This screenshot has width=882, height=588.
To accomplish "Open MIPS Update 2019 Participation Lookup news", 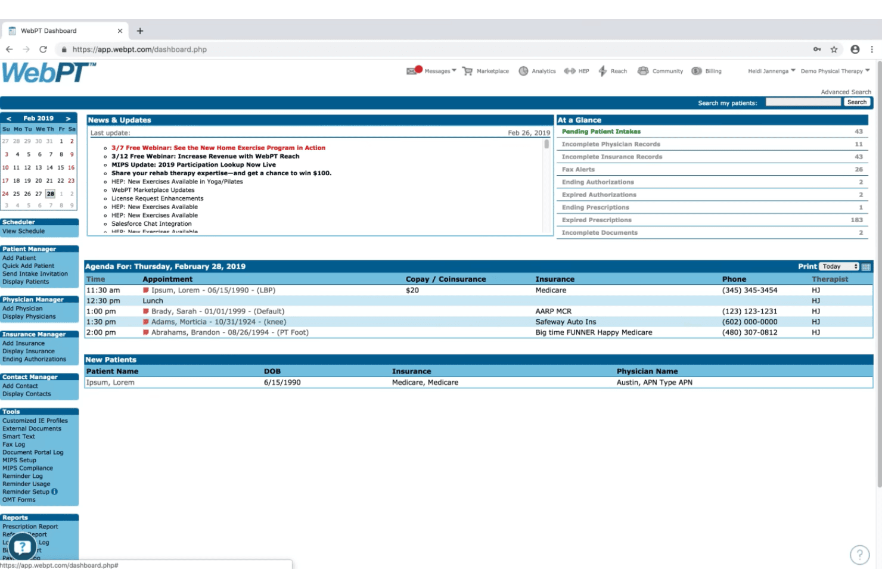I will pos(194,165).
